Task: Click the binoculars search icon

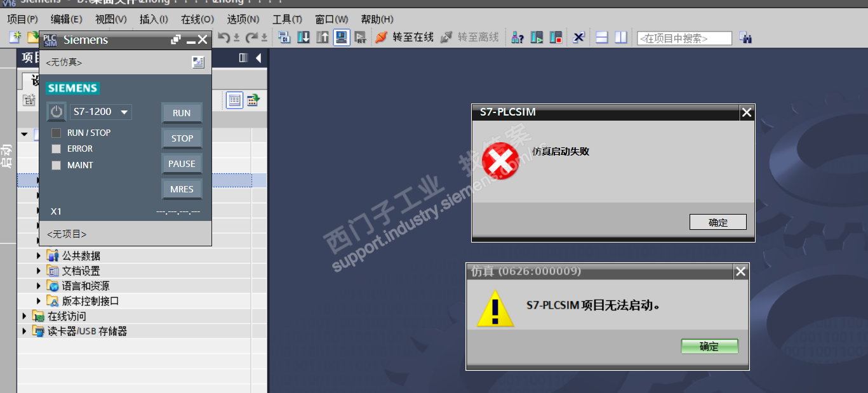Action: (746, 38)
